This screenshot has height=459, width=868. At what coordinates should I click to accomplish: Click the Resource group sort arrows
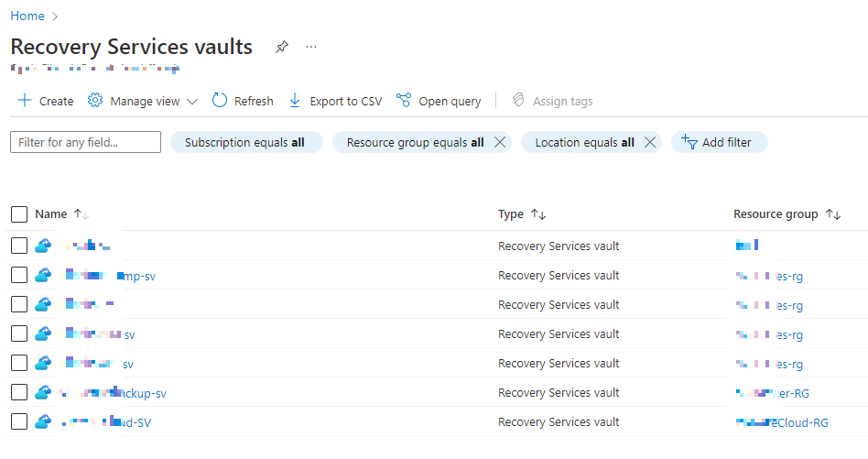833,214
